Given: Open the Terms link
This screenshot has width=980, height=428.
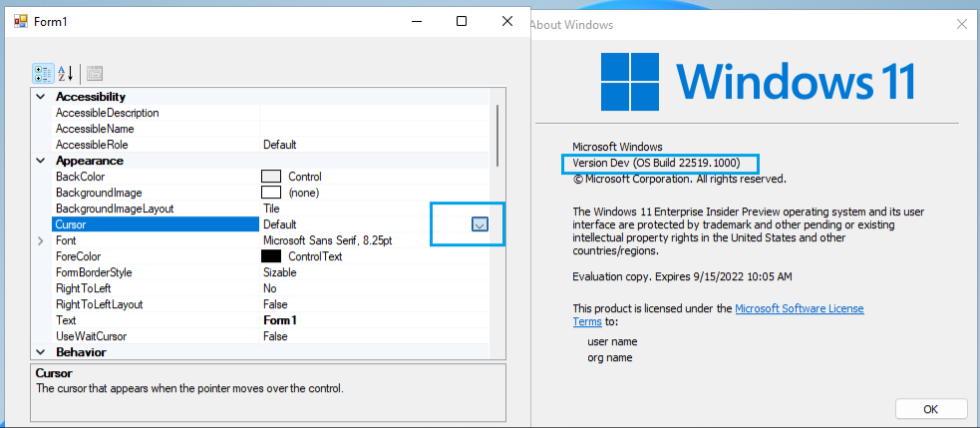Looking at the screenshot, I should click(587, 321).
